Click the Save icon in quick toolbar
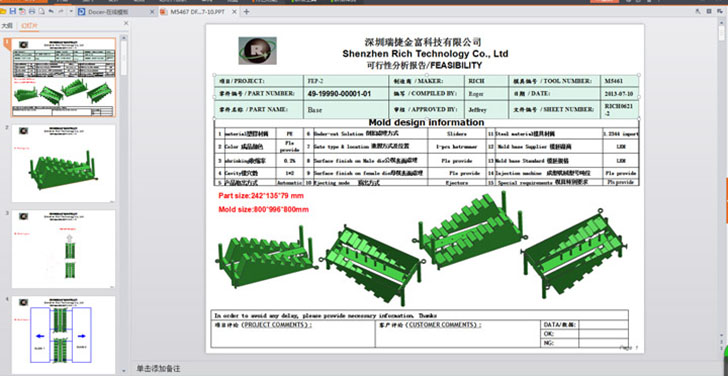The image size is (728, 376). pos(13,11)
